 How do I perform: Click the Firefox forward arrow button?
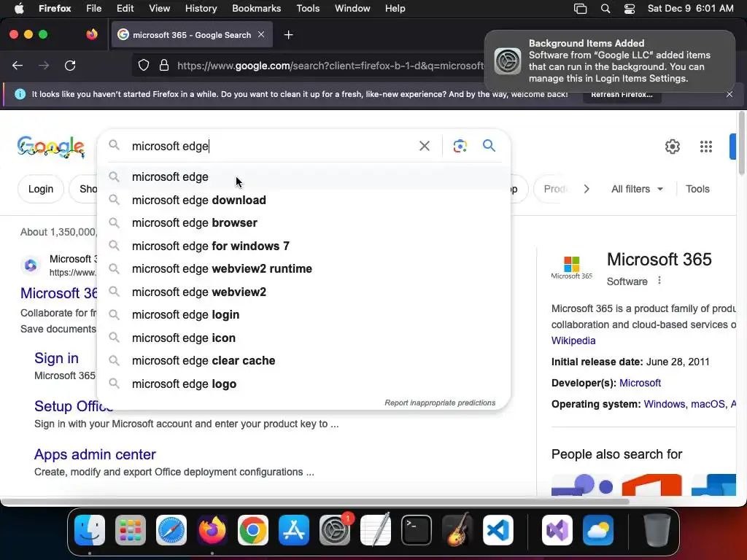click(x=44, y=65)
